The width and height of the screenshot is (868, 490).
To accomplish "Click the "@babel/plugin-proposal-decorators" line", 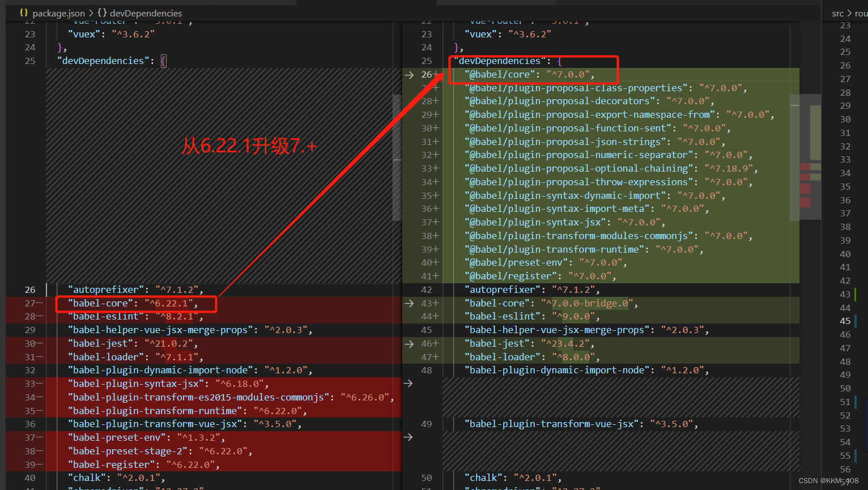I will [590, 101].
